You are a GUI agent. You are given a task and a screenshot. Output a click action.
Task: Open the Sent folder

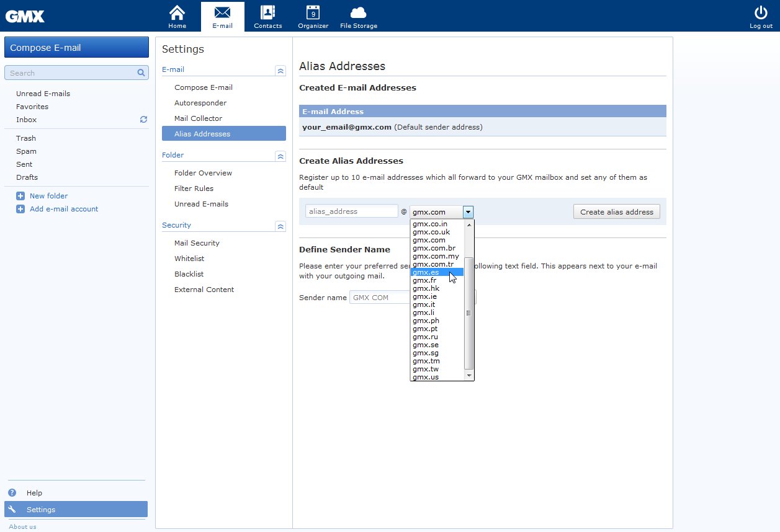coord(24,164)
